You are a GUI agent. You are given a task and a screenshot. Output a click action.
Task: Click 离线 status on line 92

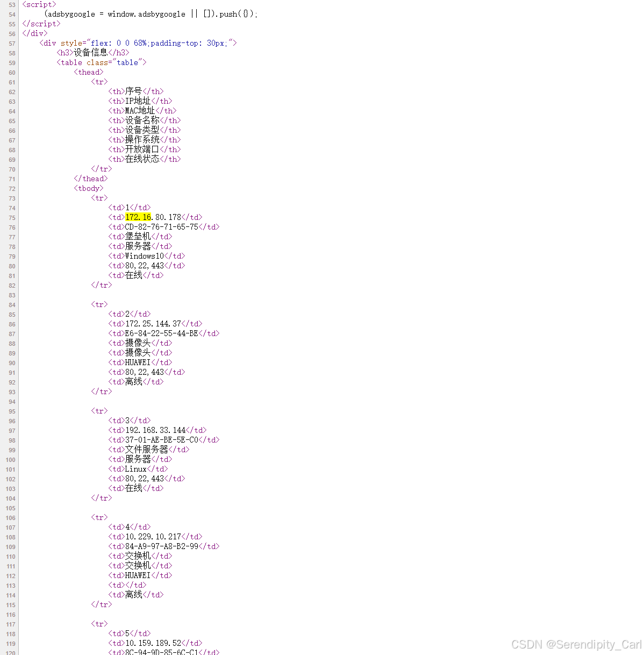point(134,382)
